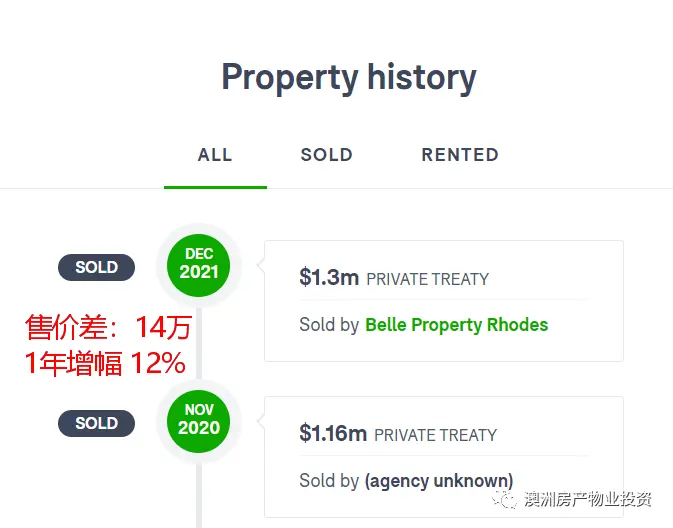Click the NOV 2020 green timeline circle

tap(198, 421)
